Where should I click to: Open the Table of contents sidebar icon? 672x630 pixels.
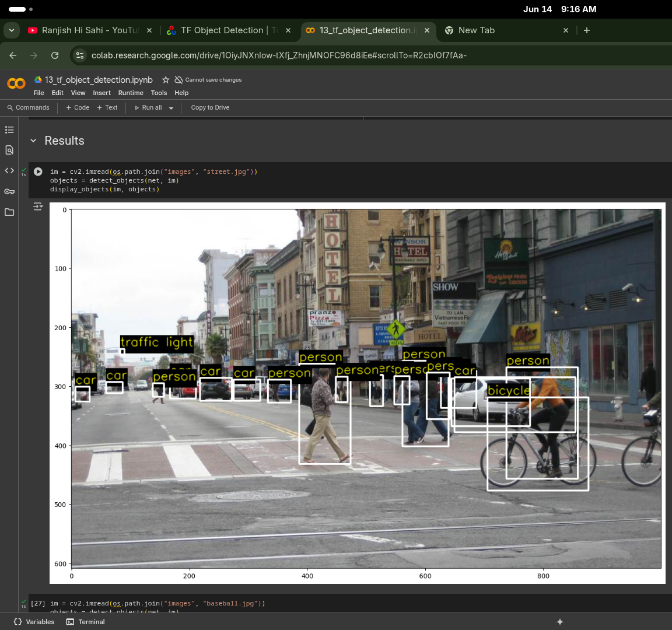coord(9,129)
